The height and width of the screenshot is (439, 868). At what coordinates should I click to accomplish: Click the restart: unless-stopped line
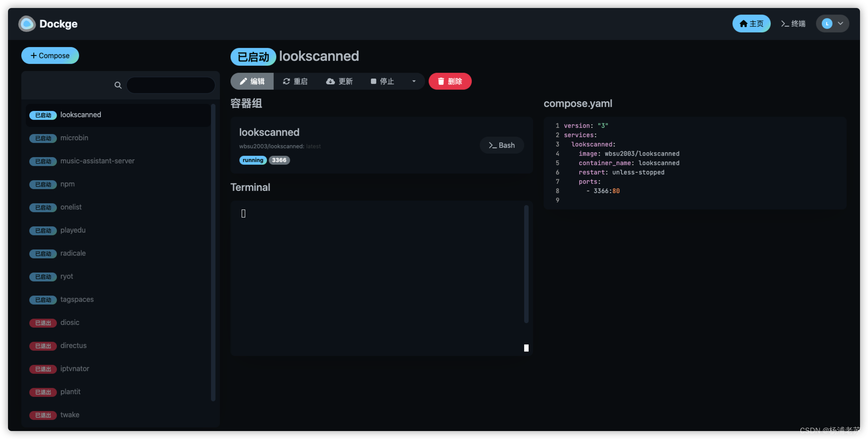[x=621, y=172]
